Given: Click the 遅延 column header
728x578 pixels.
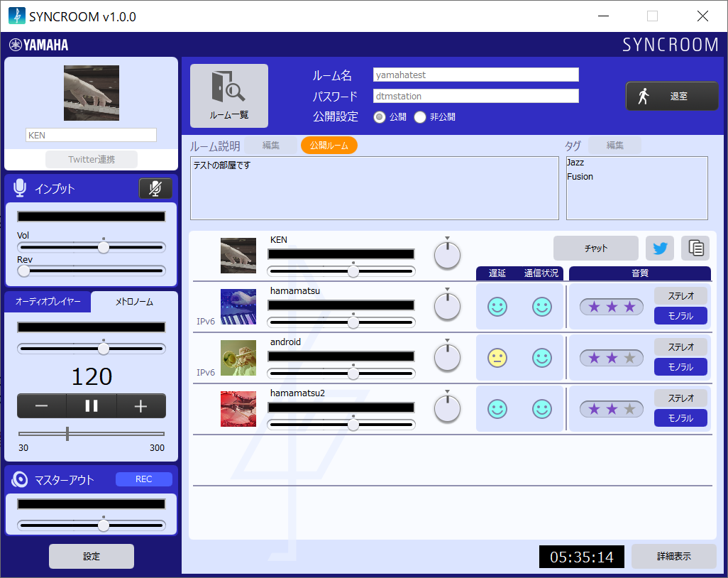Looking at the screenshot, I should coord(497,273).
